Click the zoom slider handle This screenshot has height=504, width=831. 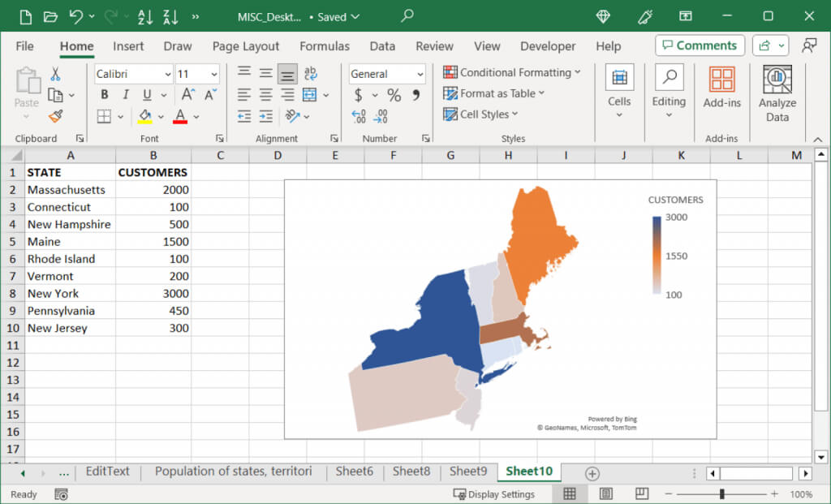point(721,494)
